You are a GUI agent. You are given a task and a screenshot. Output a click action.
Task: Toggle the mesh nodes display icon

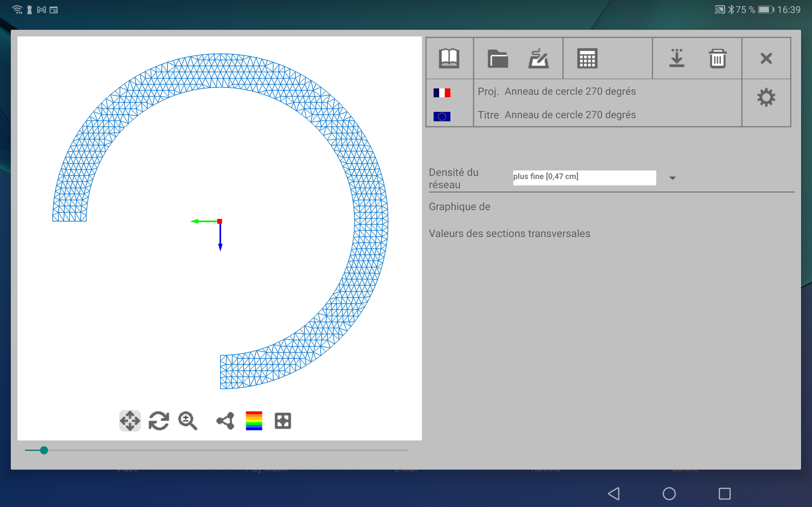(x=225, y=420)
